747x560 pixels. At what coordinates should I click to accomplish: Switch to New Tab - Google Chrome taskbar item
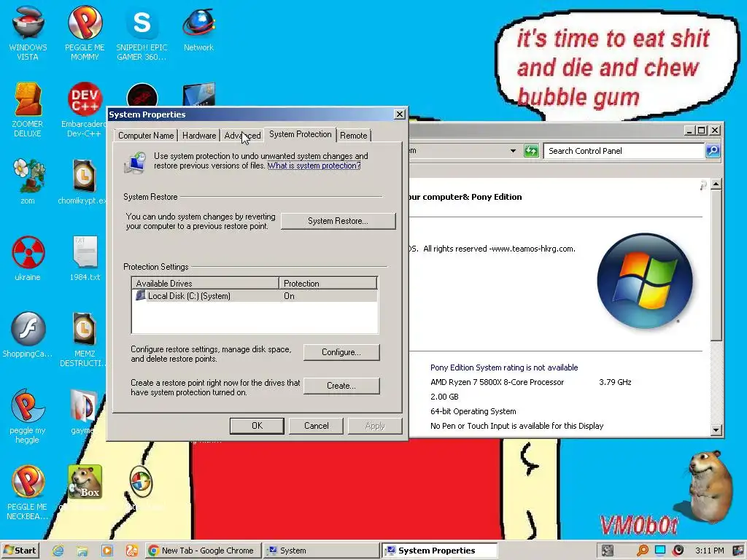(x=203, y=551)
